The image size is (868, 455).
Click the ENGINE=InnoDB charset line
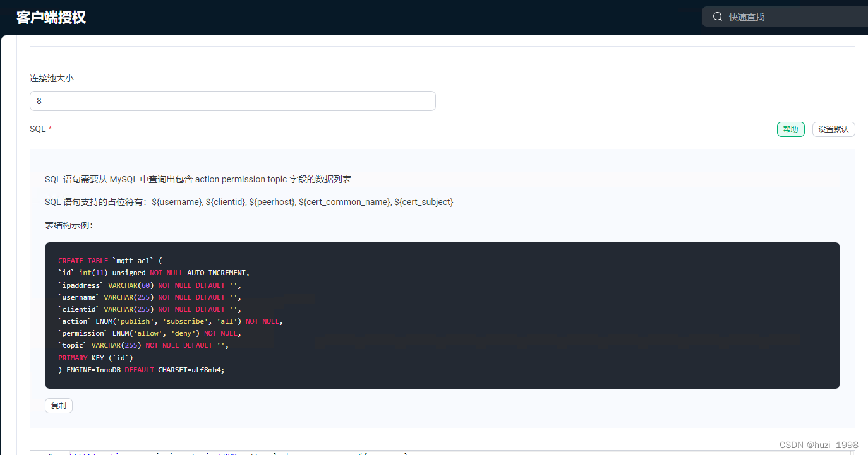(x=142, y=370)
